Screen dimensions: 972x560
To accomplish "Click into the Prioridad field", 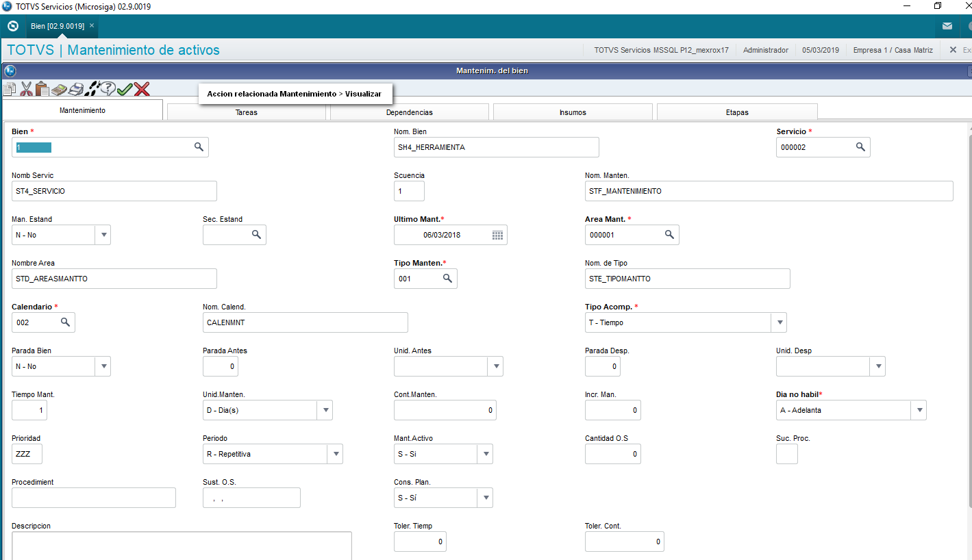I will coord(27,454).
